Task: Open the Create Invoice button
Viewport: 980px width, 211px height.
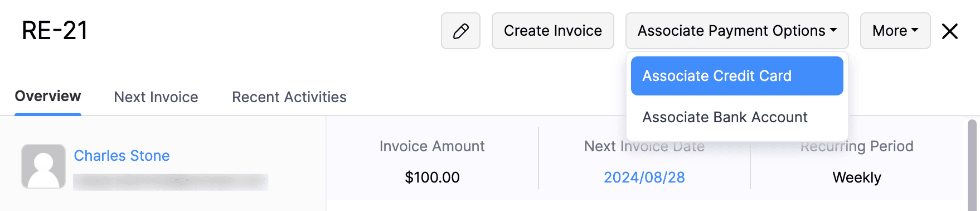Action: pyautogui.click(x=552, y=31)
